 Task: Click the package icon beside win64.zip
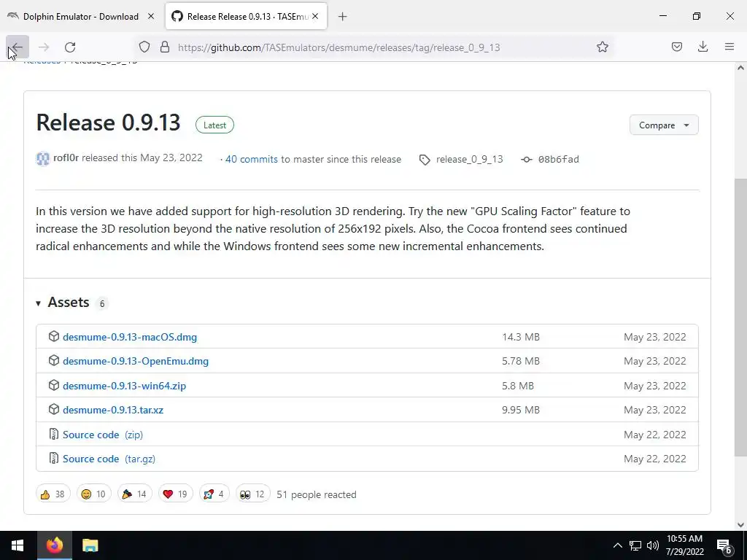point(54,385)
